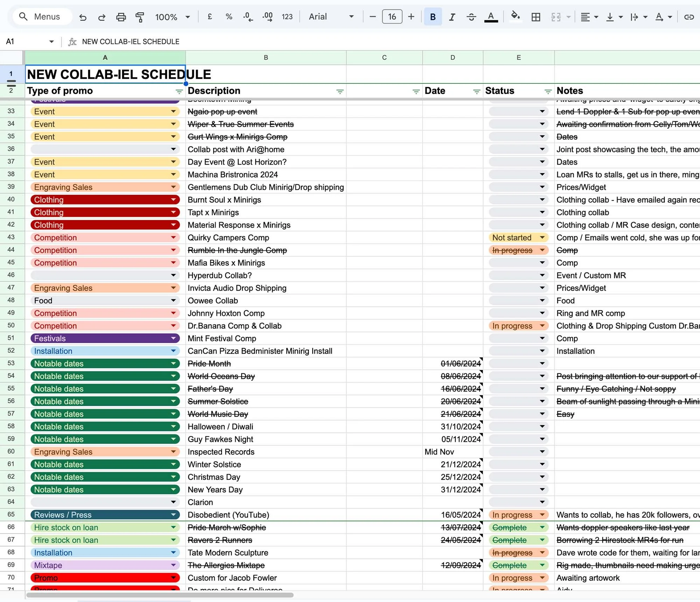Click the print icon

point(121,17)
